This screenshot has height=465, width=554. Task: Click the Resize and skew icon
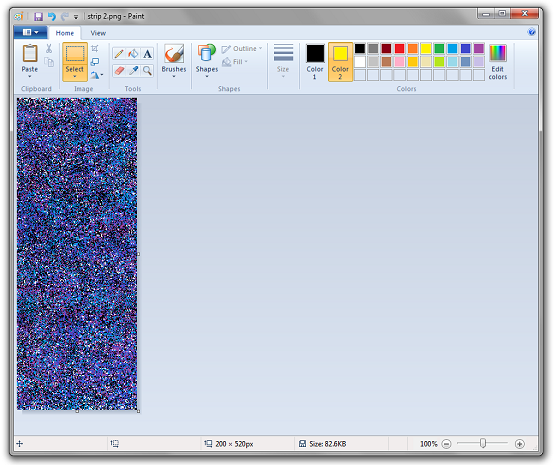pyautogui.click(x=94, y=62)
